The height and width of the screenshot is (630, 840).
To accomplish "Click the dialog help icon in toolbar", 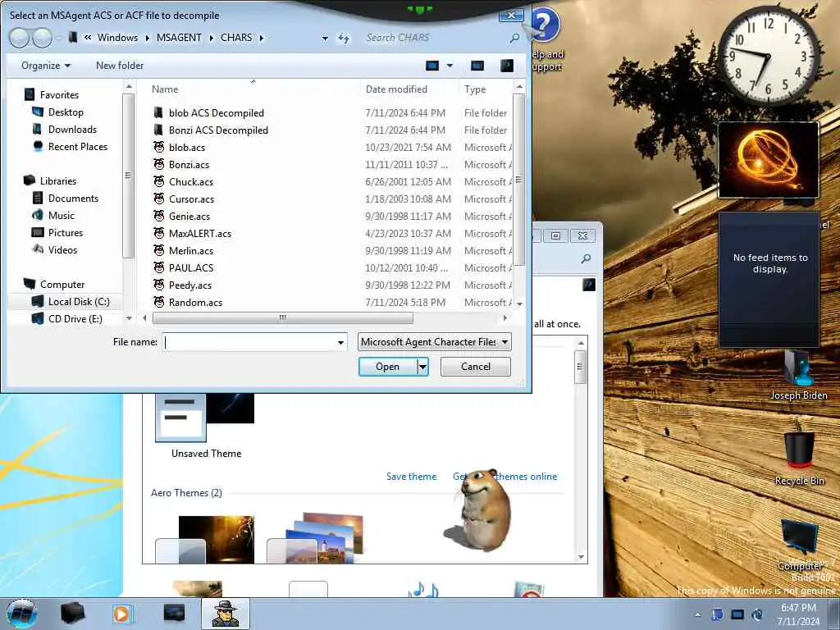I will click(x=506, y=66).
